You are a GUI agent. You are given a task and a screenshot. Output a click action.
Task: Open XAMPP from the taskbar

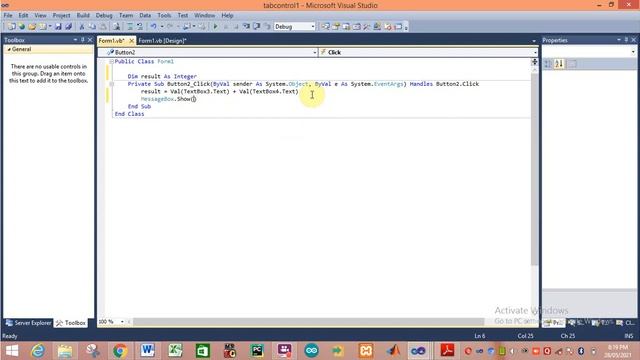366,350
